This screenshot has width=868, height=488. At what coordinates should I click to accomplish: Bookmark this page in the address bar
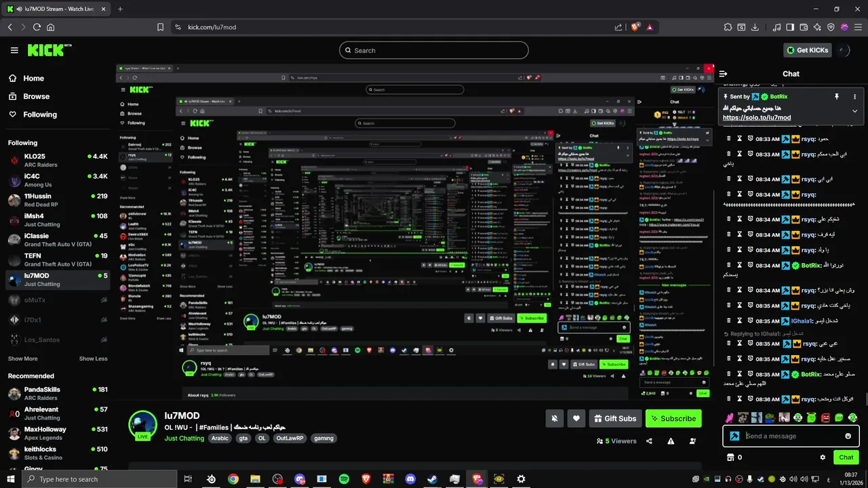point(161,27)
